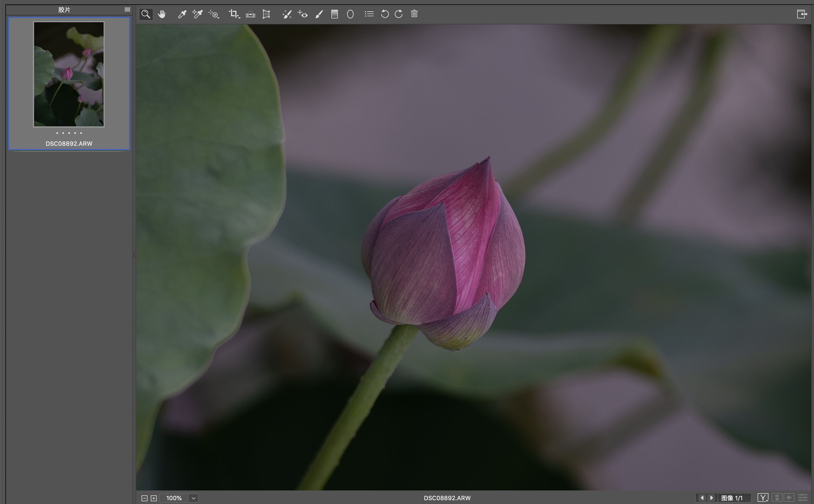
Task: Rotate image counterclockwise
Action: 384,14
